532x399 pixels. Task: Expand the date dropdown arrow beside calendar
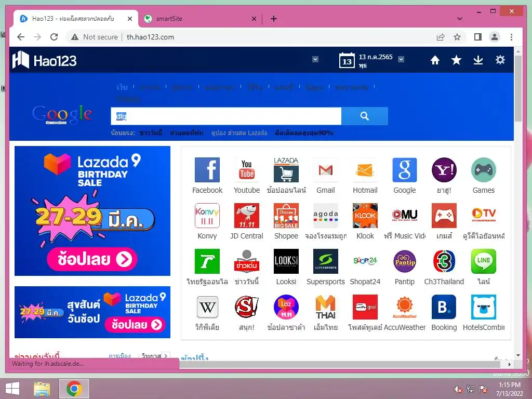(401, 59)
